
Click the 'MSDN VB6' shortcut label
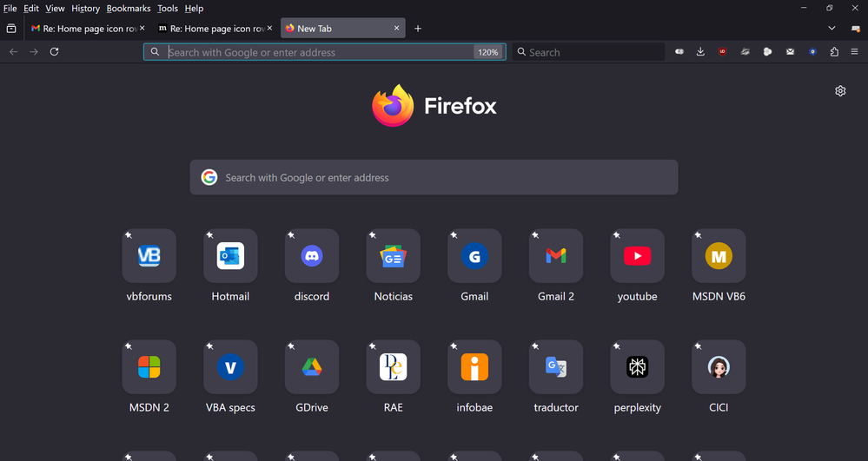719,296
